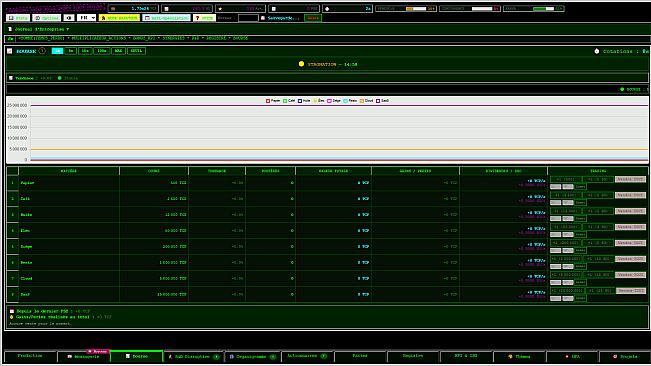
Task: Click Vendre tout in the SaaS row
Action: [630, 290]
